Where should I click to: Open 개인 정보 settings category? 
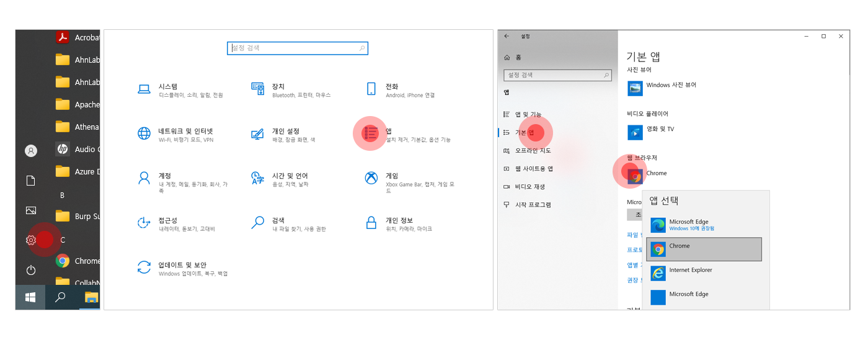[x=399, y=224]
